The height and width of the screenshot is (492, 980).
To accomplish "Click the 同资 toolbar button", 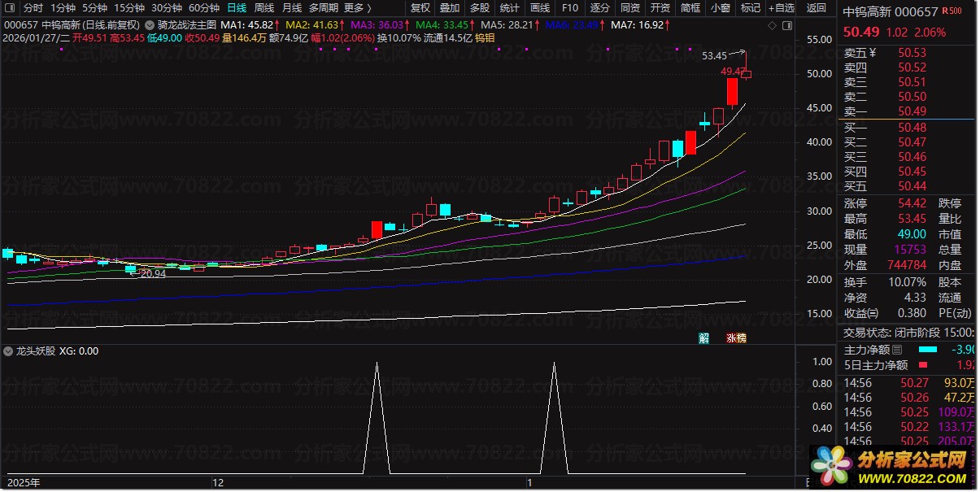I will click(x=630, y=7).
